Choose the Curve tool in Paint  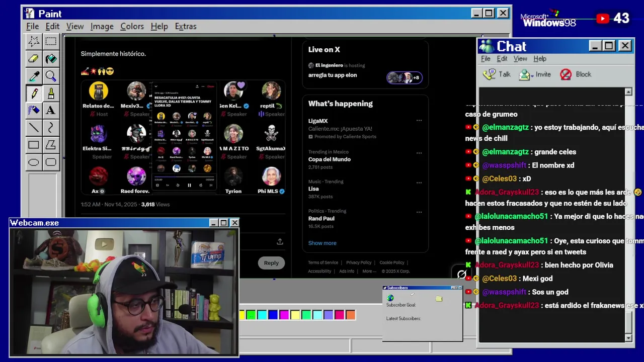(x=51, y=128)
